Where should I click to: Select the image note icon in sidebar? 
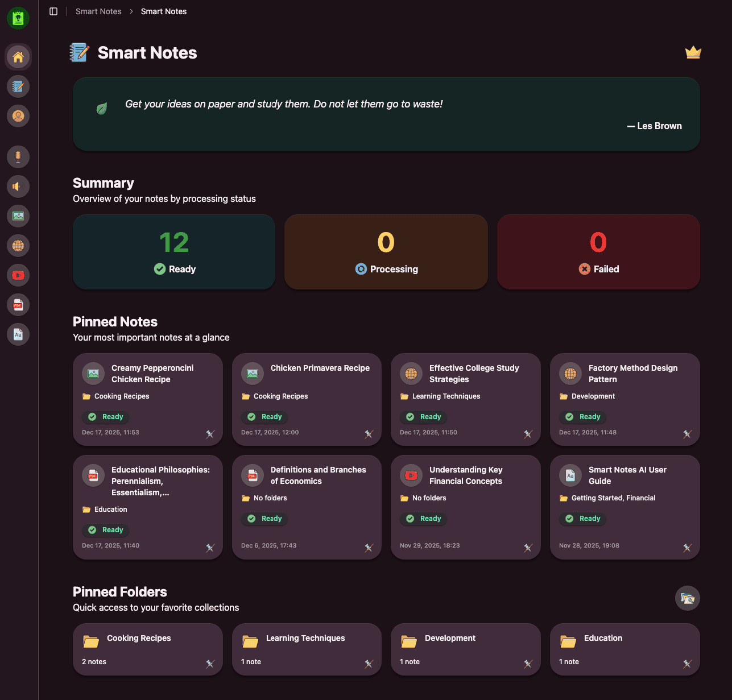(x=18, y=216)
